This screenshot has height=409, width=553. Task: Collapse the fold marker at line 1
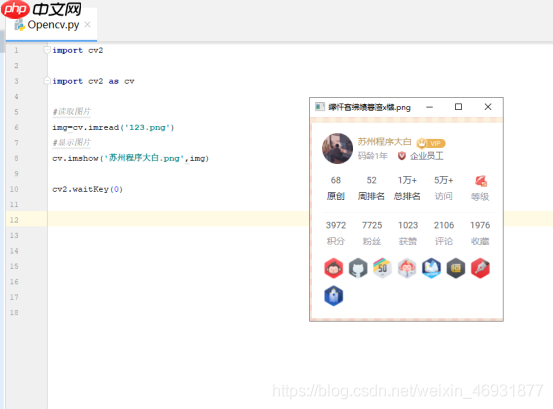[47, 50]
